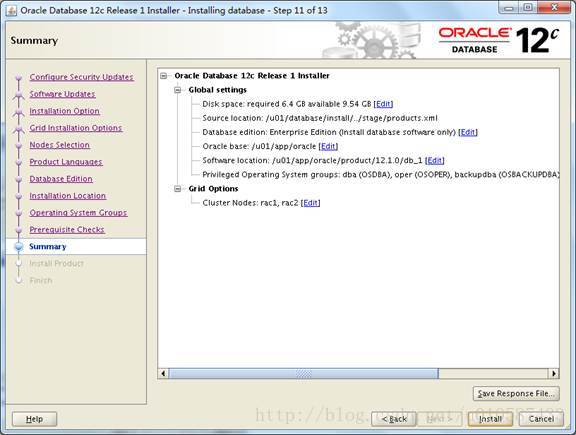Open the Nodes Selection step
The height and width of the screenshot is (435, 576).
click(x=60, y=145)
